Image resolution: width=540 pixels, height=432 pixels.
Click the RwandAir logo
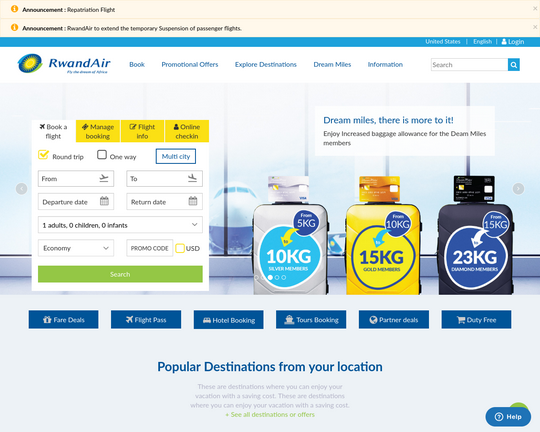click(64, 64)
